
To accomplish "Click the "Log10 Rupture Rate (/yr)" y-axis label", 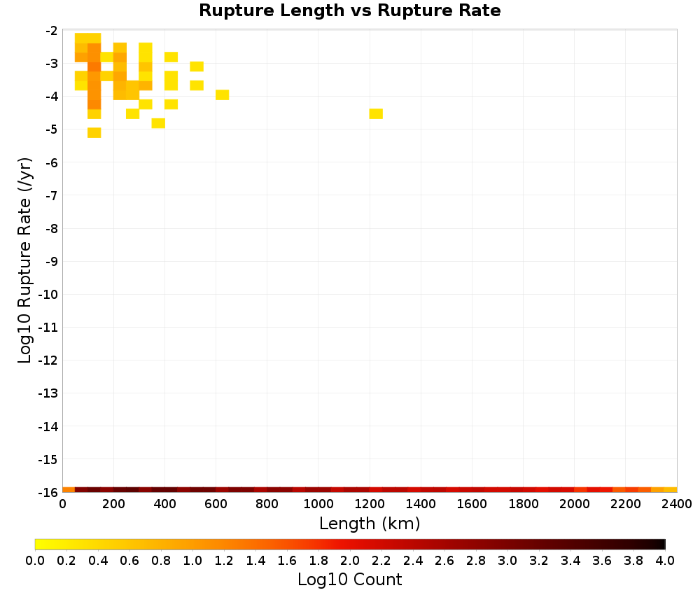I will (24, 260).
